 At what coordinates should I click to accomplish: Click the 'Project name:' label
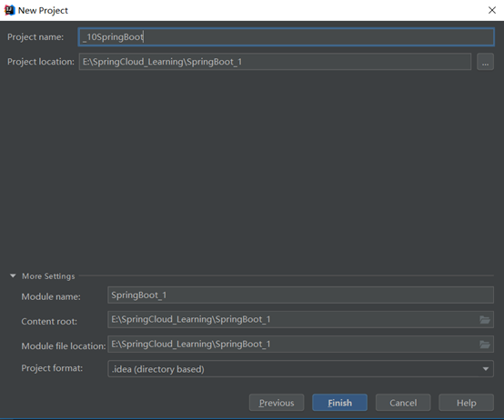tap(35, 37)
